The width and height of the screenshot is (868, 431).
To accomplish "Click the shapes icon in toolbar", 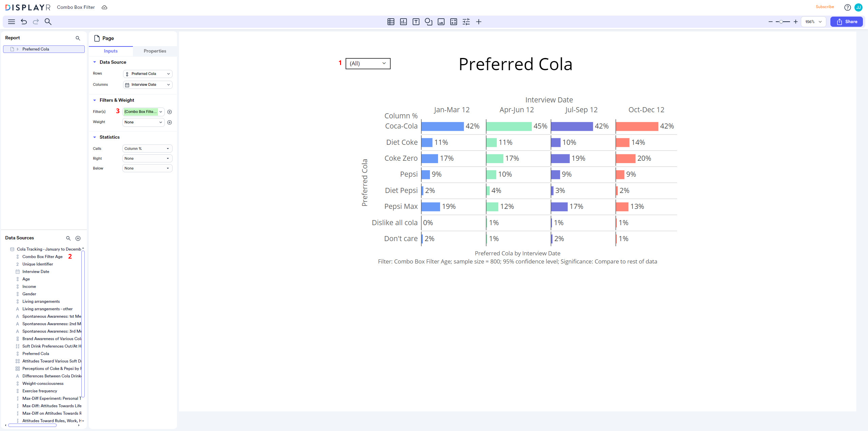I will [428, 22].
